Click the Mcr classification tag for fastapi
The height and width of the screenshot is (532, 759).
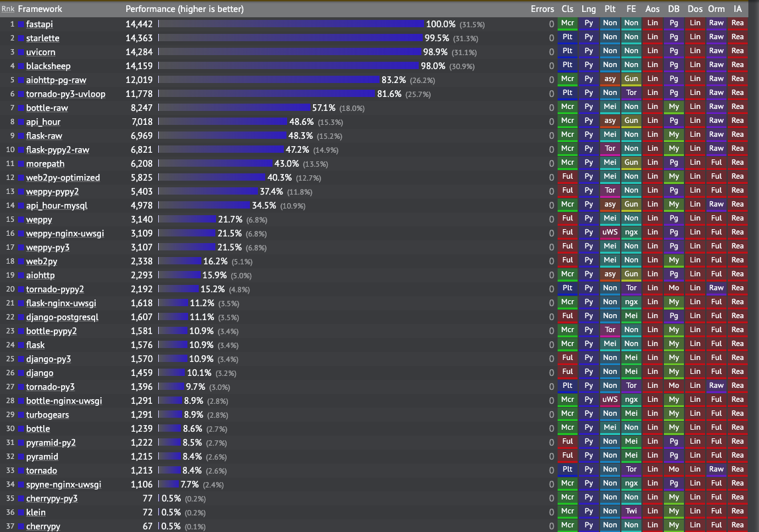pos(568,23)
